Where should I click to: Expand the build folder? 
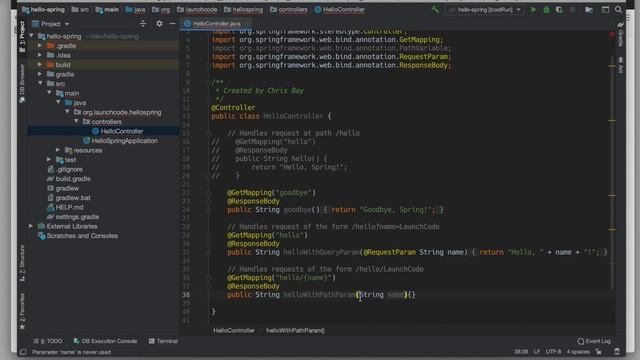40,64
